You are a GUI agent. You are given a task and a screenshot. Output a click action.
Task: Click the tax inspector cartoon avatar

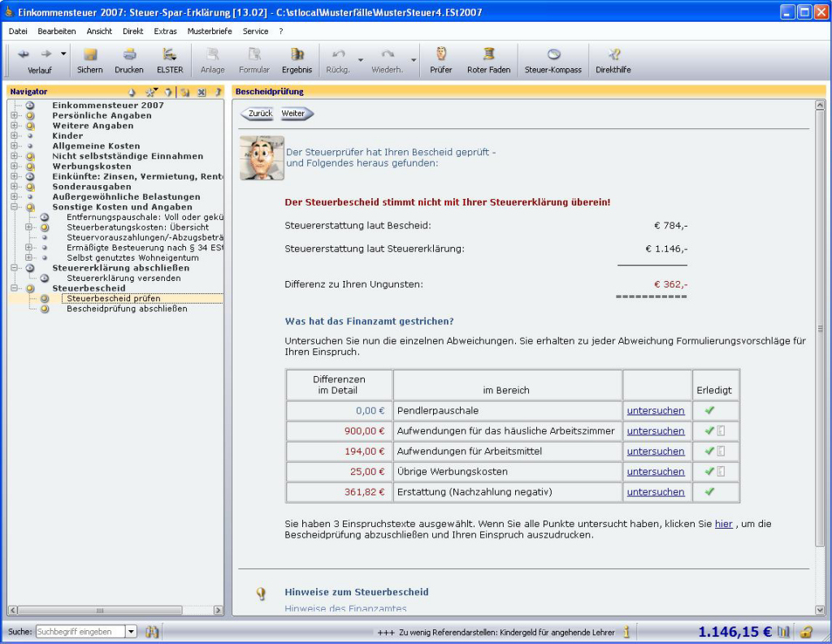point(262,158)
